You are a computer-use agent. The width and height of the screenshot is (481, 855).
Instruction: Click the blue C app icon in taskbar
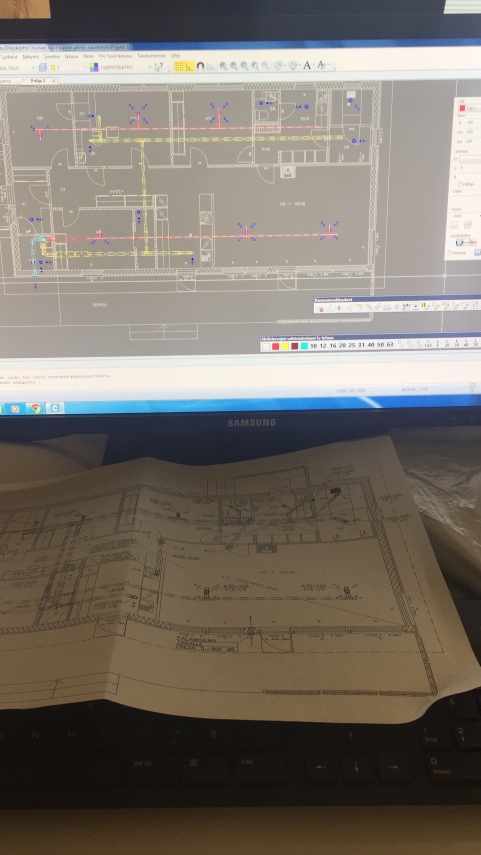pyautogui.click(x=55, y=408)
